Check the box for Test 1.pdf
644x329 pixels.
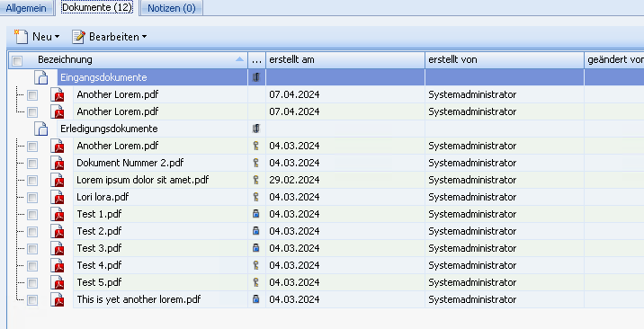pos(32,215)
